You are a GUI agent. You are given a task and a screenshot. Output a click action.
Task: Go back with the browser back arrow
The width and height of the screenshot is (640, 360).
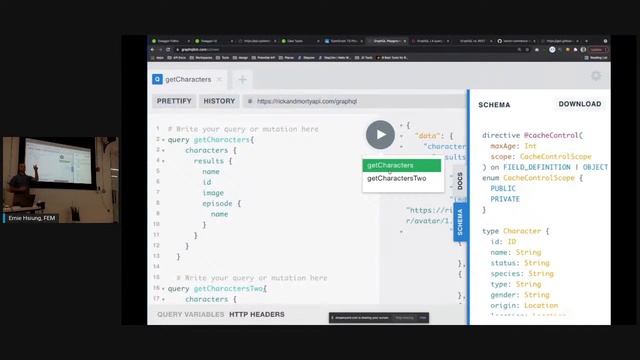[x=153, y=49]
